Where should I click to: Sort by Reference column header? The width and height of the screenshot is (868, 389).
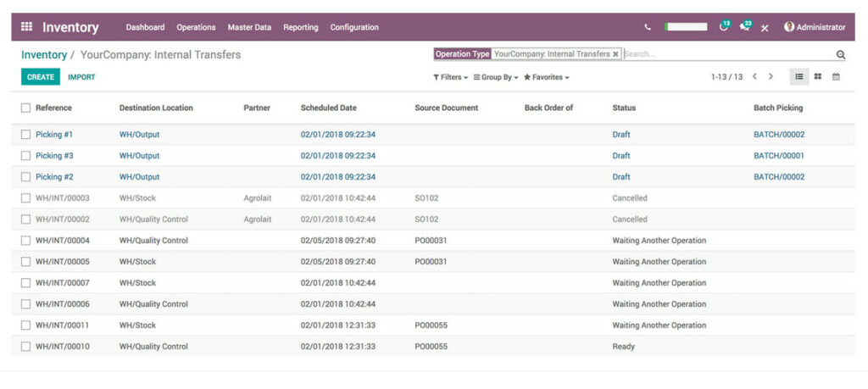click(53, 108)
